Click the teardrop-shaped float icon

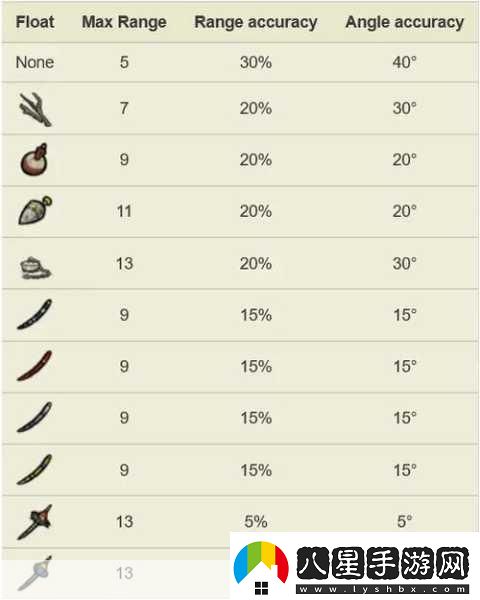34,211
